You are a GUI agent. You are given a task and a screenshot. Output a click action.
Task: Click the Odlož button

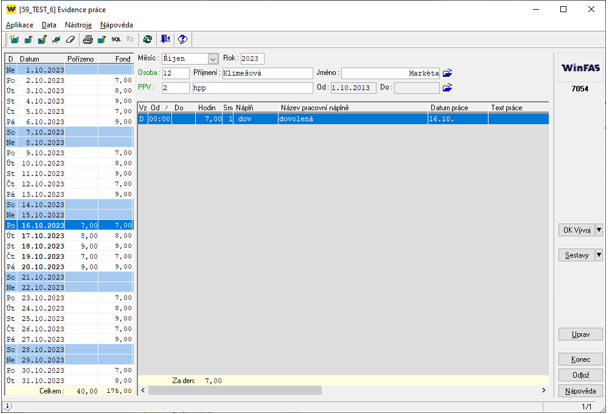[580, 375]
